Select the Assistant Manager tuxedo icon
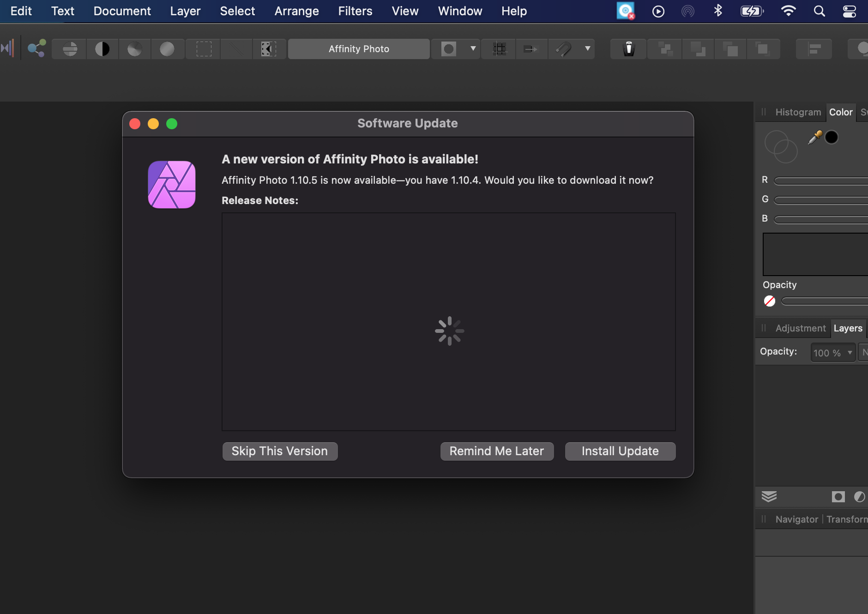The image size is (868, 614). (628, 48)
